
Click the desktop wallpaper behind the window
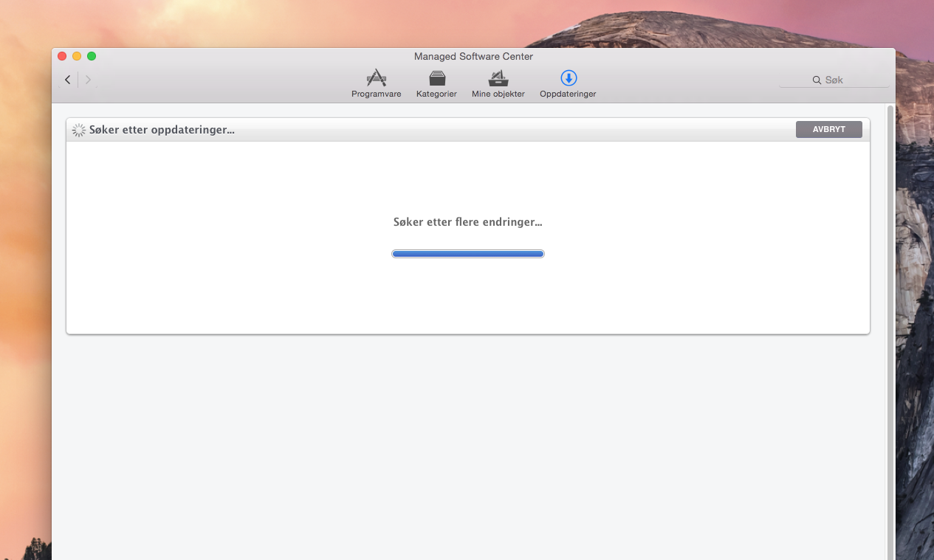(x=22, y=295)
